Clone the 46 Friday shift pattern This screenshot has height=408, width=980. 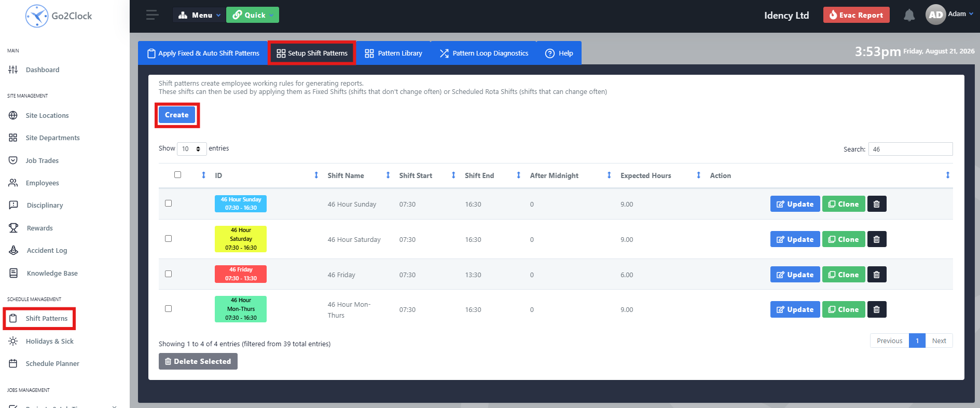coord(844,275)
